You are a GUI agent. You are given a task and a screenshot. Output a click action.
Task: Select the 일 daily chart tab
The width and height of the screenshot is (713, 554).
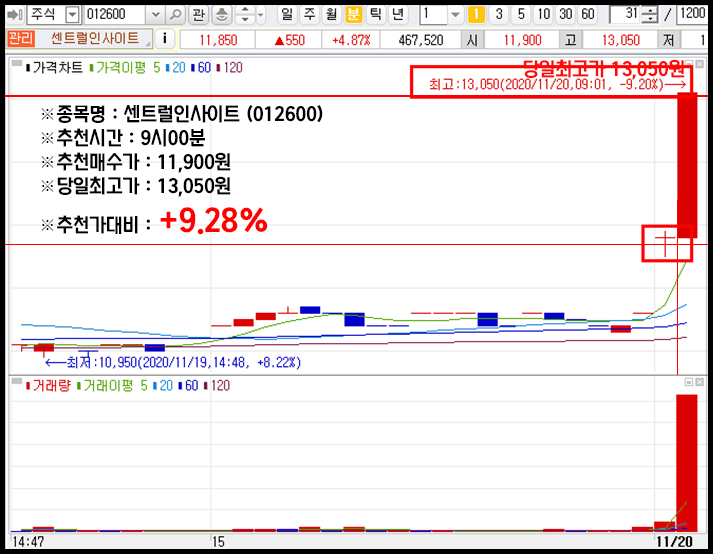click(287, 15)
